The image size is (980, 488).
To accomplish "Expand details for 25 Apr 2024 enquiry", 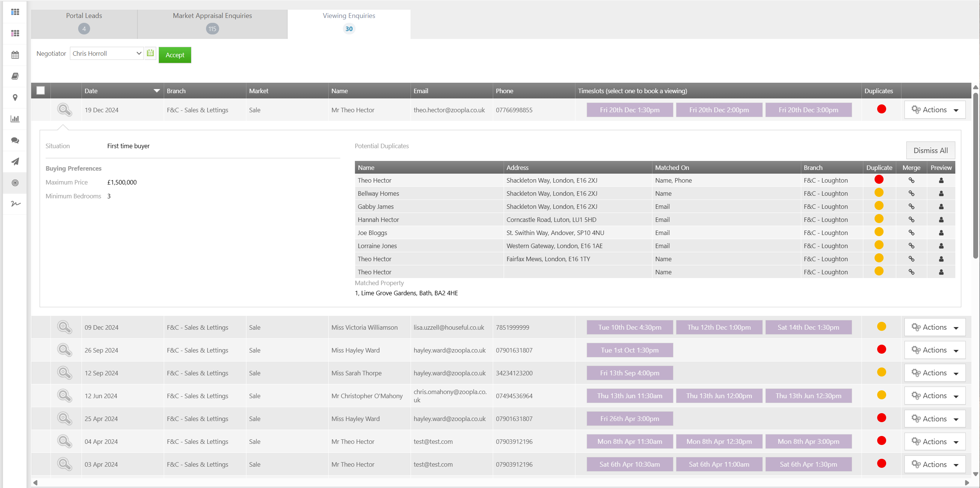I will [x=64, y=419].
